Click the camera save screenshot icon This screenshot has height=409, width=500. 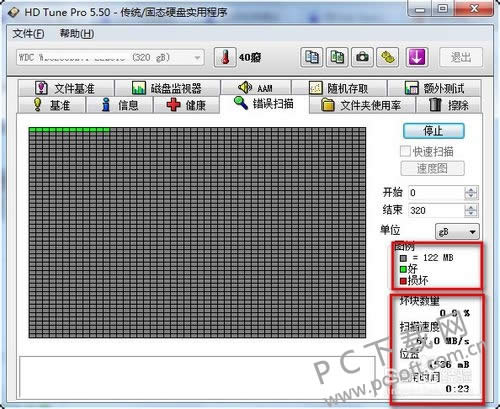point(362,57)
